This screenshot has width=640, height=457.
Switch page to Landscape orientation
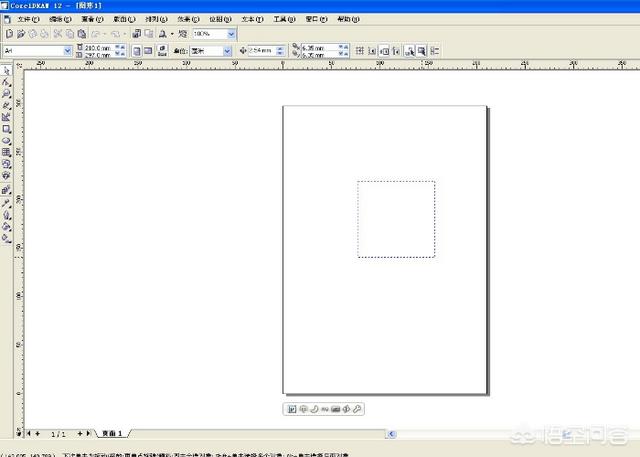[x=148, y=51]
